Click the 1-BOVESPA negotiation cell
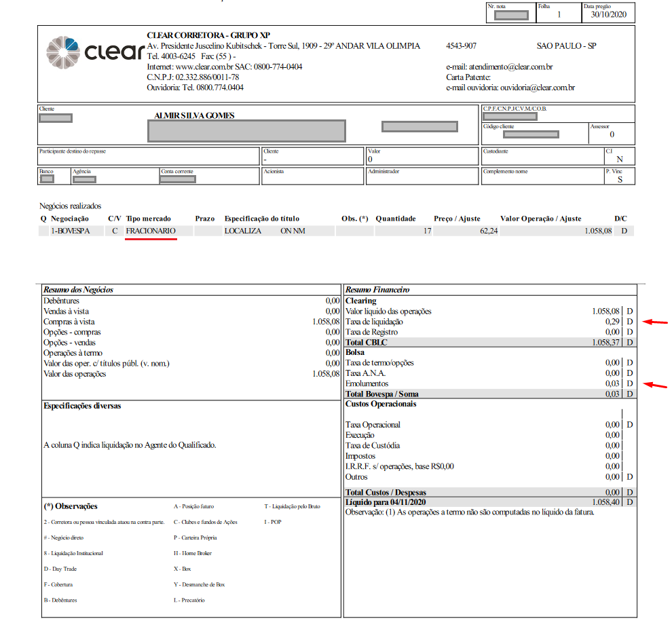The height and width of the screenshot is (623, 672). (x=71, y=231)
